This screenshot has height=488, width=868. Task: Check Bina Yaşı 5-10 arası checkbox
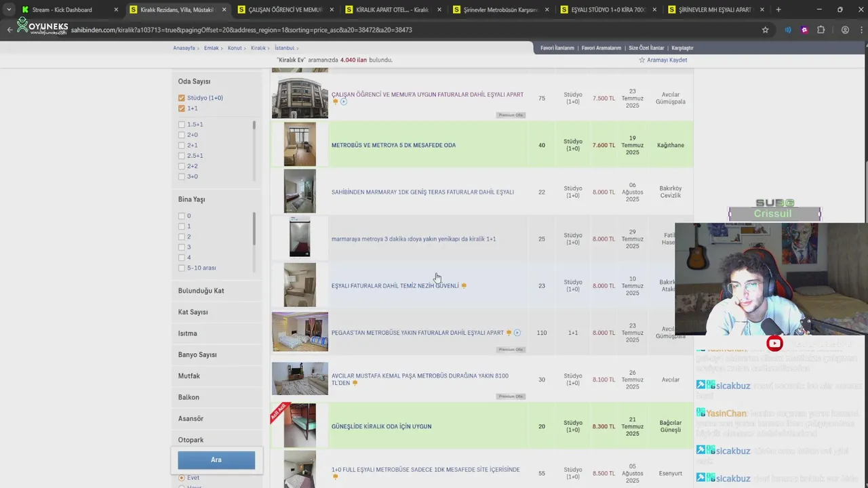[181, 268]
